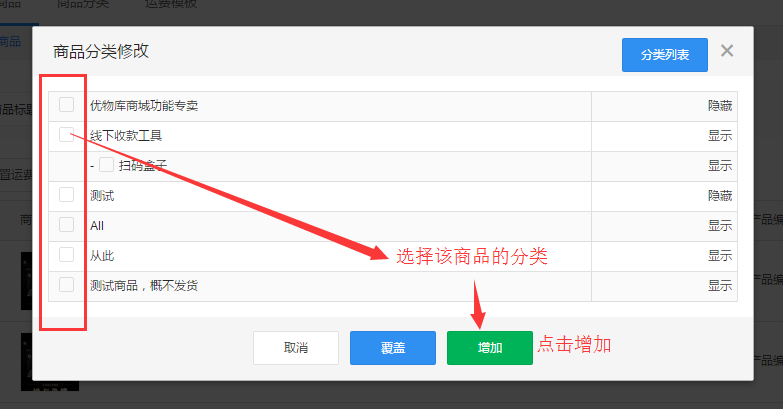The height and width of the screenshot is (409, 783).
Task: Close the 商品分类修改 dialog with X
Action: point(727,51)
